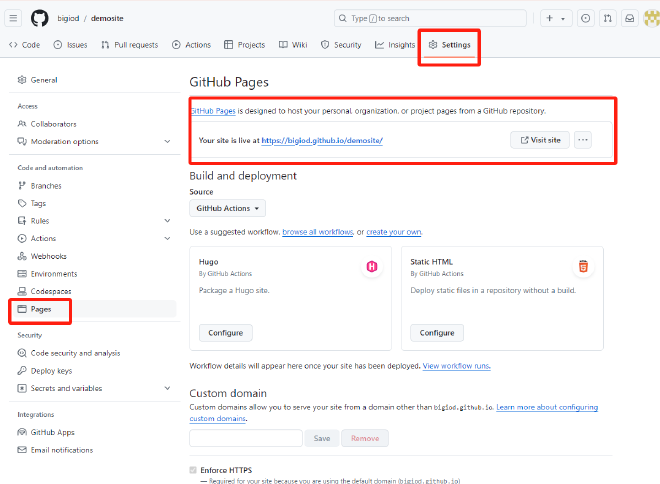Open Branches settings in sidebar

(40, 186)
